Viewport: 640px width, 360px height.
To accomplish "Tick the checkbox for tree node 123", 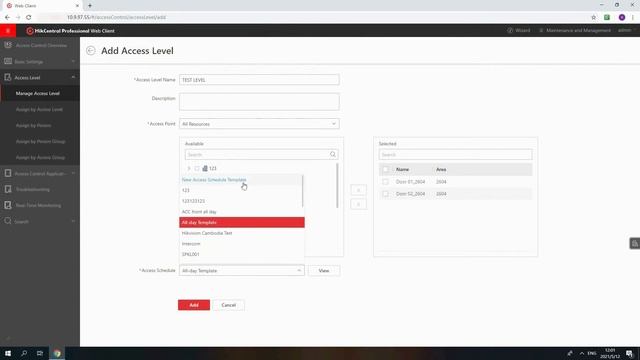I will pyautogui.click(x=197, y=168).
